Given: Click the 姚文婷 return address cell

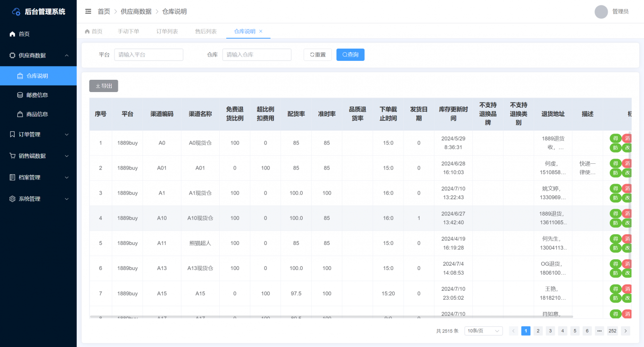Looking at the screenshot, I should coord(553,193).
